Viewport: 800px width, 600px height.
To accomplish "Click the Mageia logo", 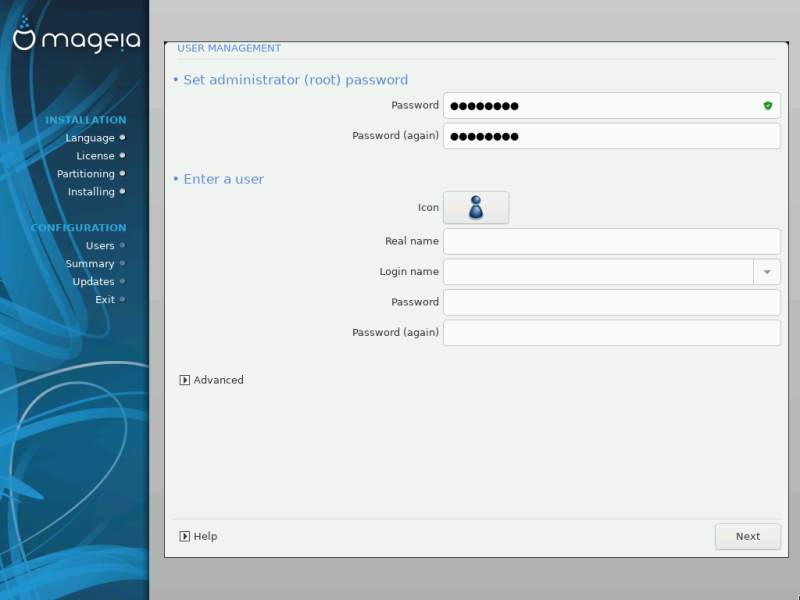I will click(76, 35).
